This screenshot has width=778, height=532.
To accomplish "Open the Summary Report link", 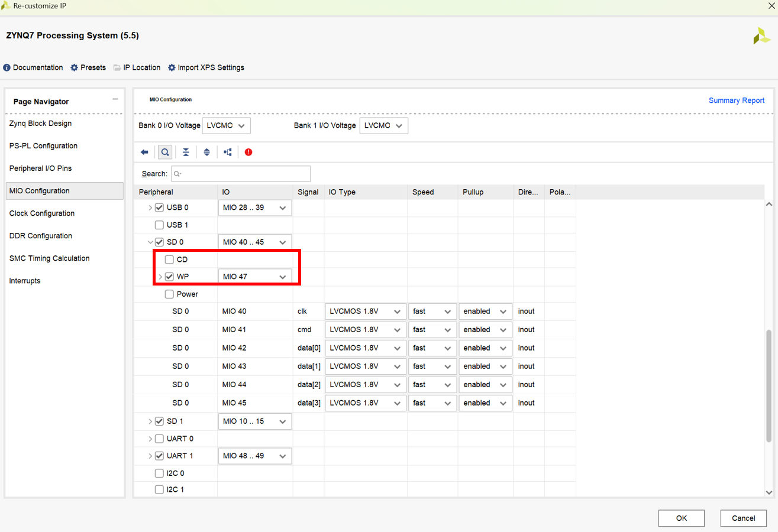I will click(x=737, y=100).
